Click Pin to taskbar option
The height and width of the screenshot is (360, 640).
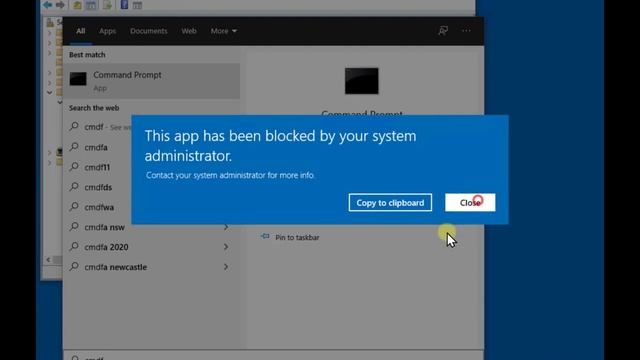coord(290,237)
